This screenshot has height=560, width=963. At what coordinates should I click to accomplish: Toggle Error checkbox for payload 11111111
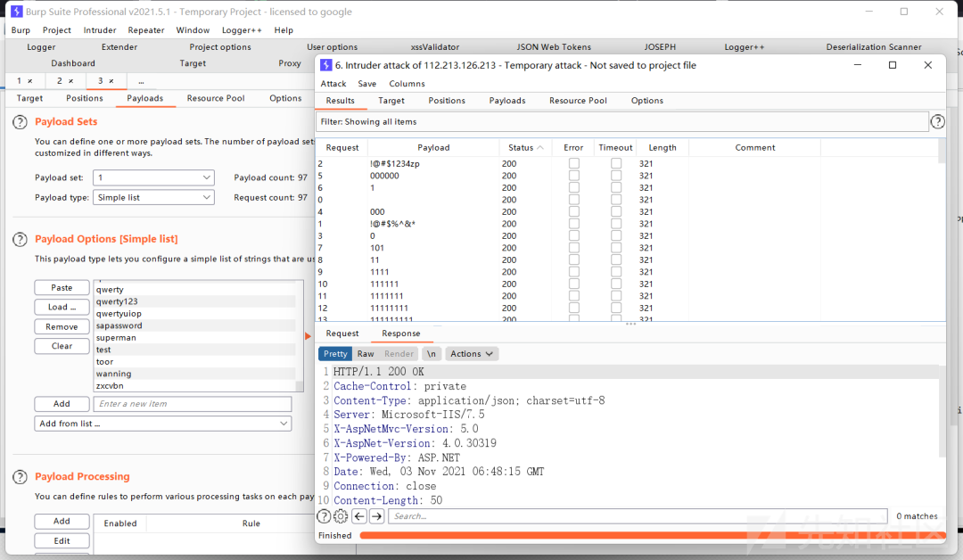click(573, 308)
